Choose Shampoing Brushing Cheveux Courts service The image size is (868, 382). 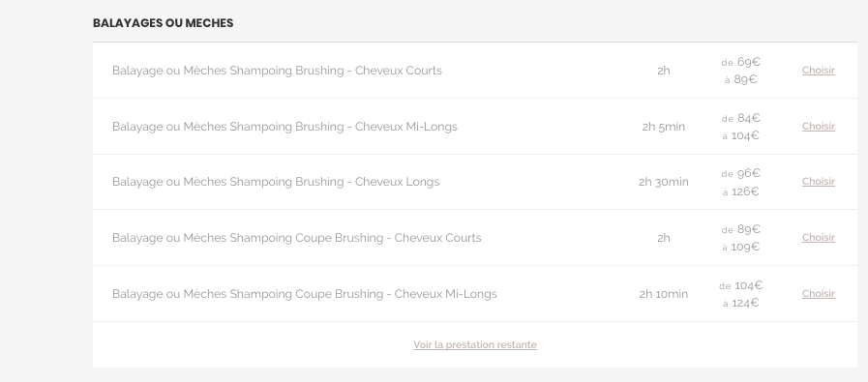(819, 71)
